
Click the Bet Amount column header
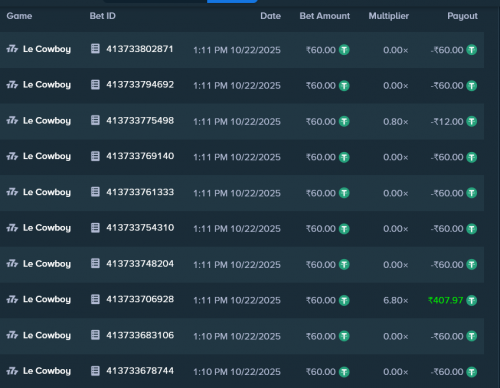[325, 16]
